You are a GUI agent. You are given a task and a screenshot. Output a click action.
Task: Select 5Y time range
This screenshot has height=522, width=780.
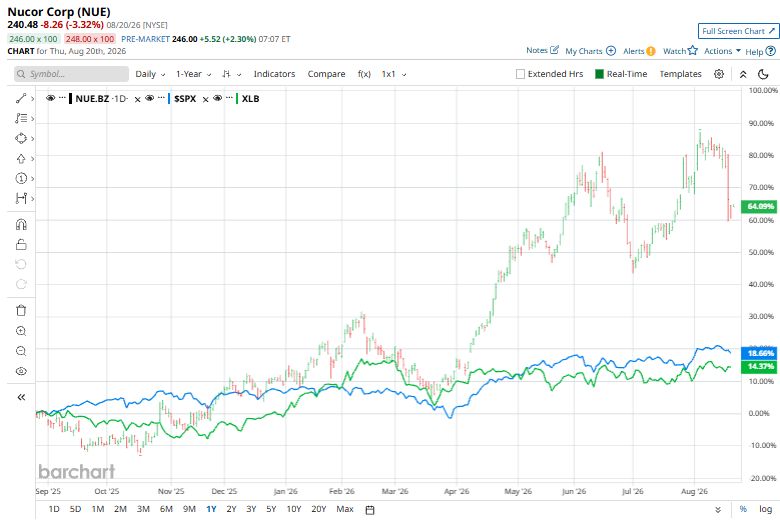(271, 509)
